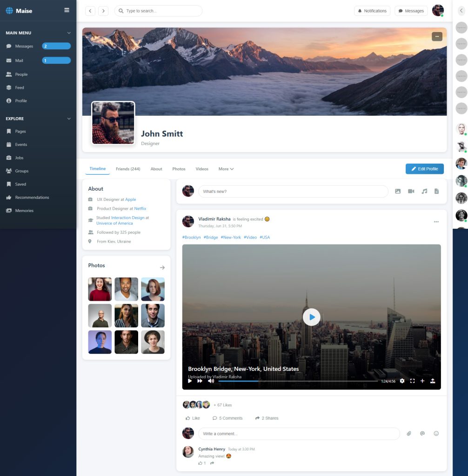
Task: Open all Photos with arrow icon
Action: tap(162, 267)
